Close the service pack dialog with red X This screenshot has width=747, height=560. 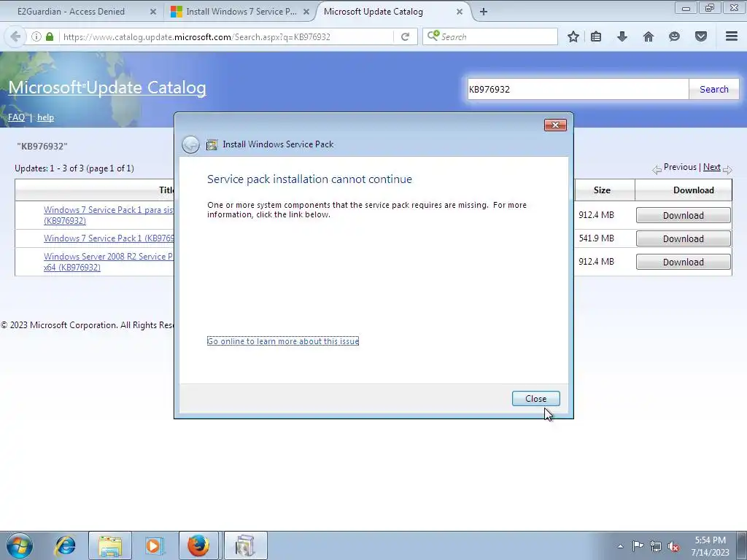[x=555, y=125]
